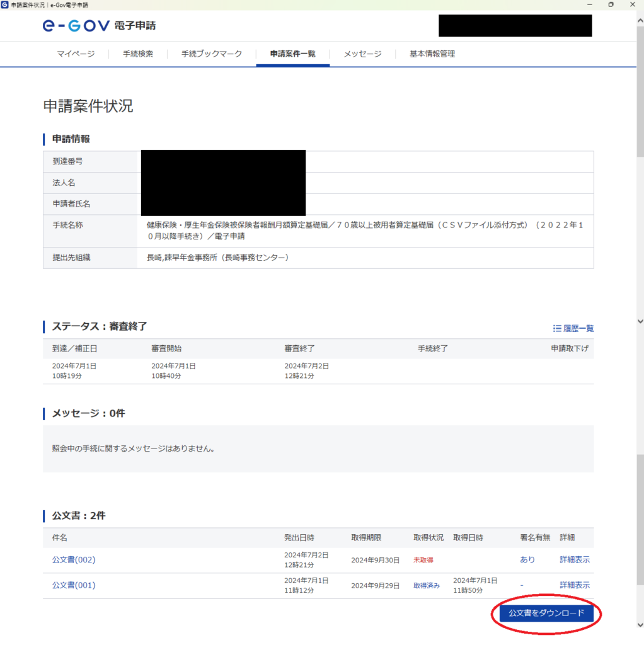This screenshot has height=645, width=644.
Task: Click the e-GOV logo
Action: tap(76, 26)
